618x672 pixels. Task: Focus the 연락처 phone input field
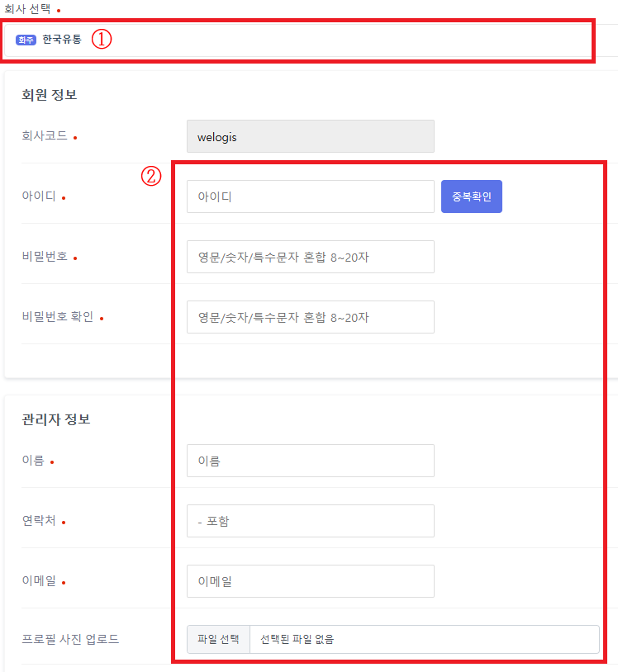(310, 521)
